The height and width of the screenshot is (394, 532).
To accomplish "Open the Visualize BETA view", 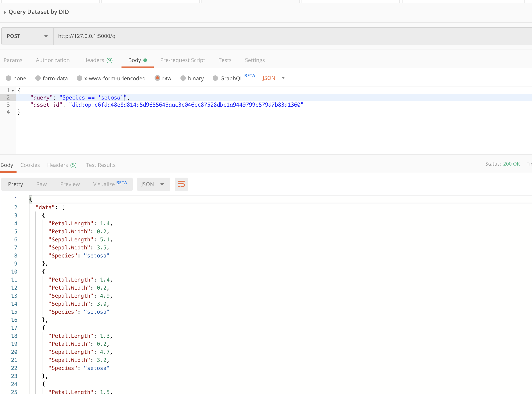I will pos(110,184).
